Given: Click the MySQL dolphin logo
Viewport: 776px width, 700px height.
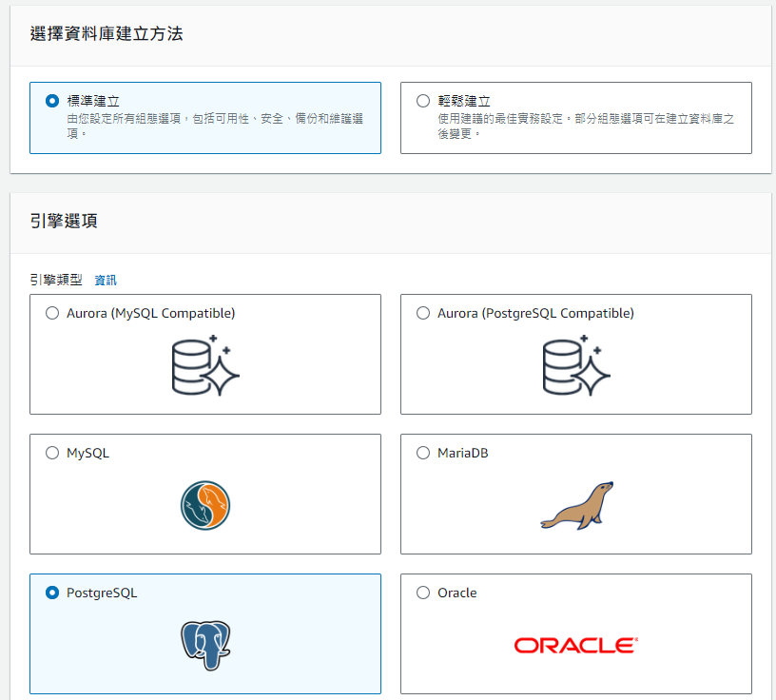Looking at the screenshot, I should (x=205, y=505).
